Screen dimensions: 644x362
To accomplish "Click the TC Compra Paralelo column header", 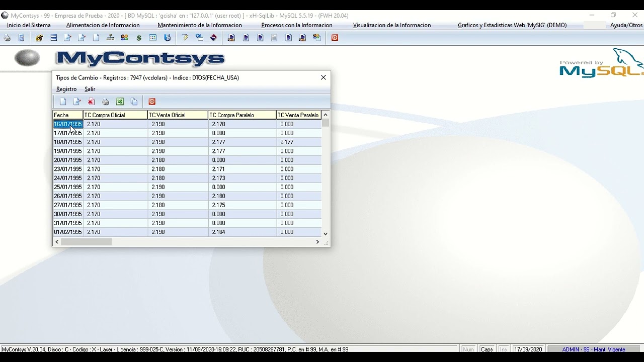I will click(242, 115).
